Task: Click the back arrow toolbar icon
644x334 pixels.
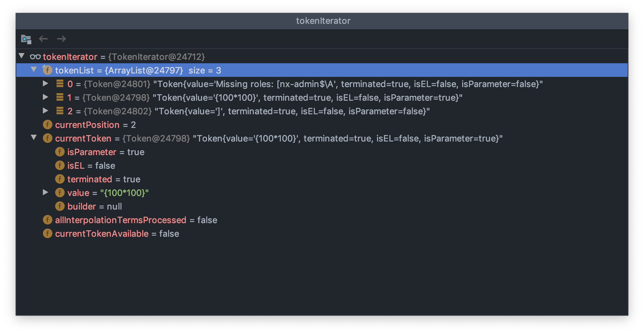Action: click(x=43, y=39)
